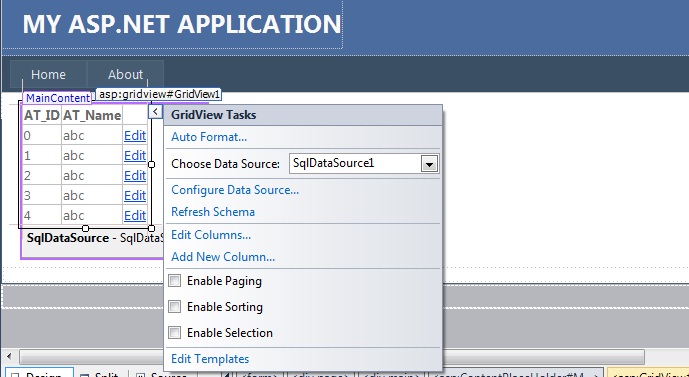Click the grid's bottom-right corner resize handle
The image size is (689, 377).
tap(152, 228)
